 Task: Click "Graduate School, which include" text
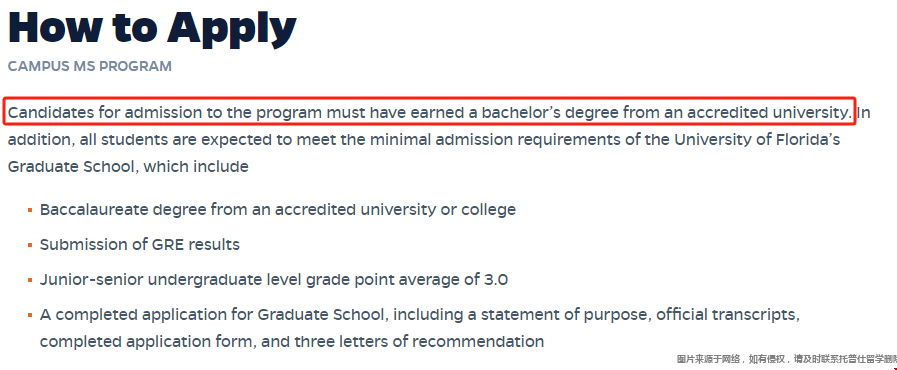128,167
